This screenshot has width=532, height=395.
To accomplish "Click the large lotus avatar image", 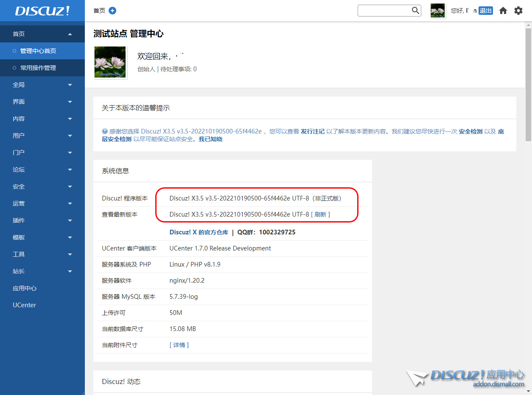I will pyautogui.click(x=110, y=62).
